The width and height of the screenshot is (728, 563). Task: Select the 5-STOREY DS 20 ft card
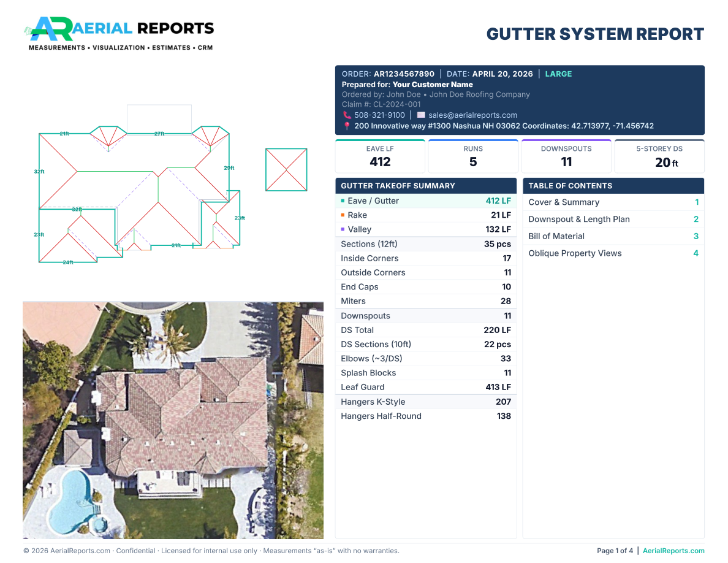(659, 156)
